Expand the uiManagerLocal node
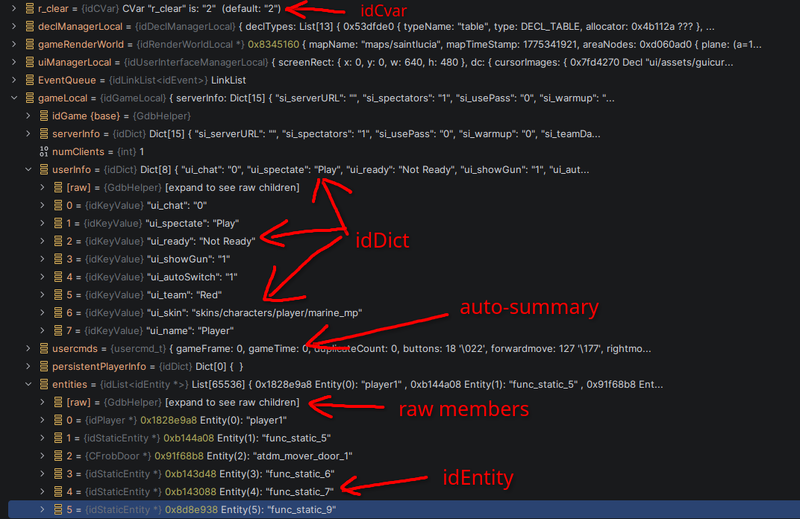 (14, 62)
